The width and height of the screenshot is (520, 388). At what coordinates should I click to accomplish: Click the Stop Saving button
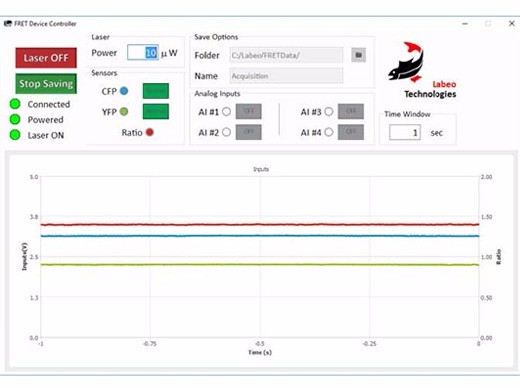[x=46, y=83]
